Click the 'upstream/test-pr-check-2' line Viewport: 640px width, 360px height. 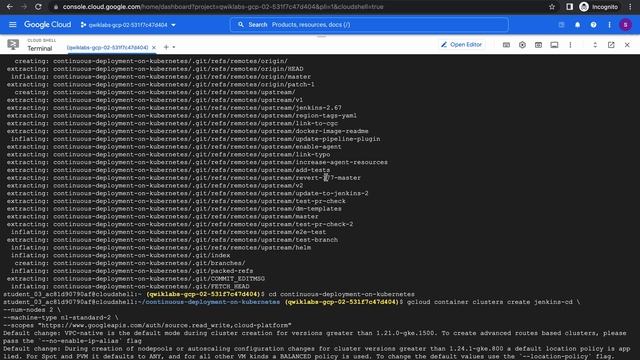tap(180, 224)
